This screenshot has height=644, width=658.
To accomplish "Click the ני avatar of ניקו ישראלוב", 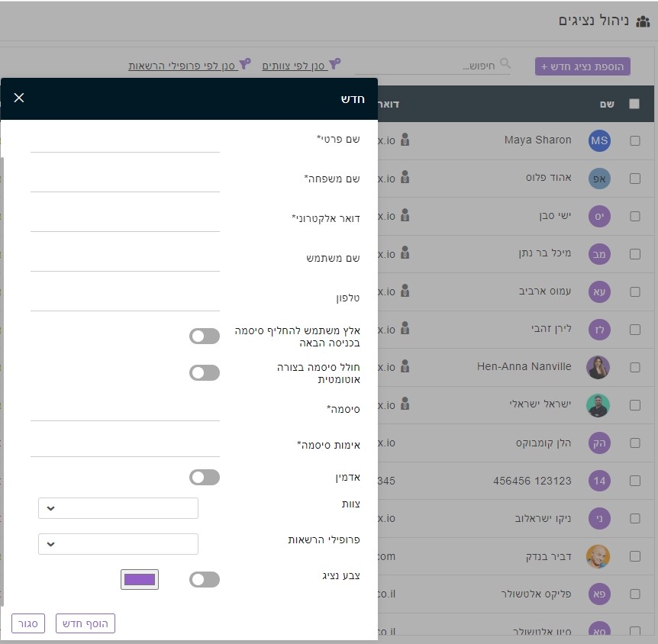I will 598,519.
